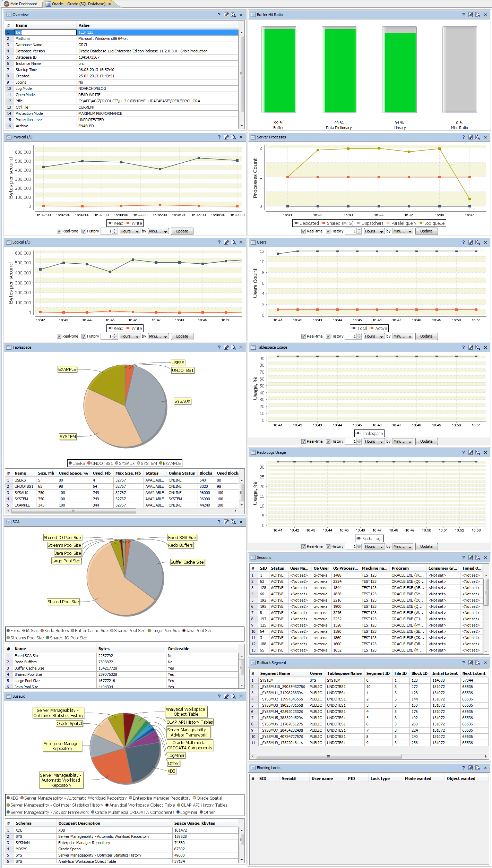Click the edit icon in Server Processes panel
Screen dimensions: 492x868
click(x=471, y=137)
